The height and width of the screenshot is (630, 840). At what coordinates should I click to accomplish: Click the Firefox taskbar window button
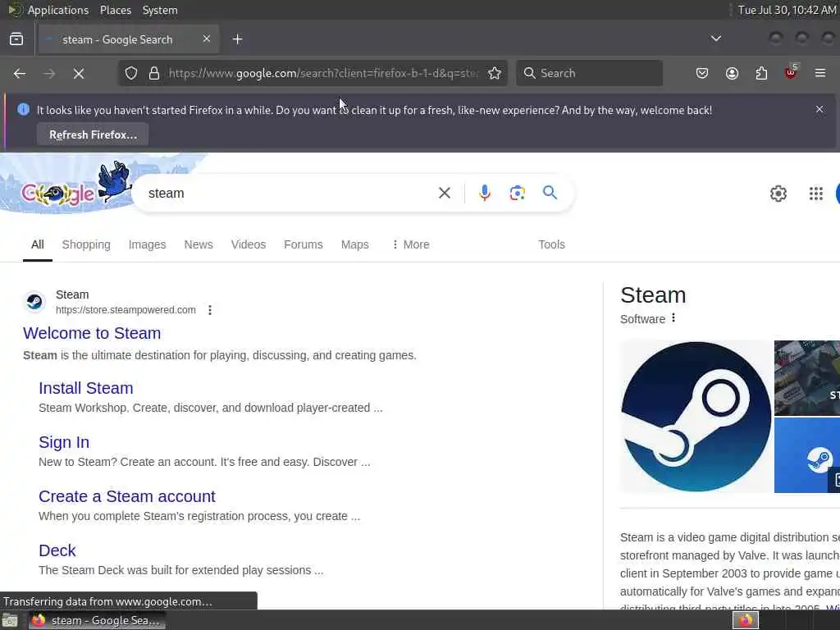[97, 621]
